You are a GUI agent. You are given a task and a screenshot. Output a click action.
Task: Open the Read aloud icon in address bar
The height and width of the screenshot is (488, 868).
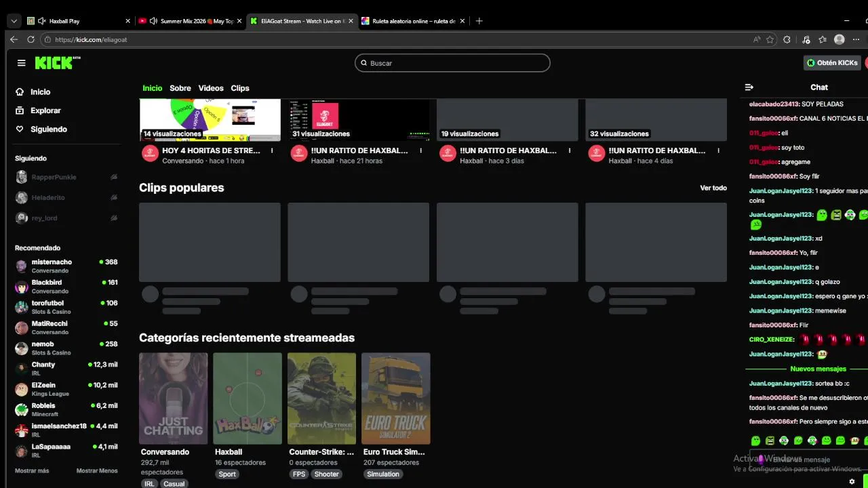pyautogui.click(x=757, y=39)
